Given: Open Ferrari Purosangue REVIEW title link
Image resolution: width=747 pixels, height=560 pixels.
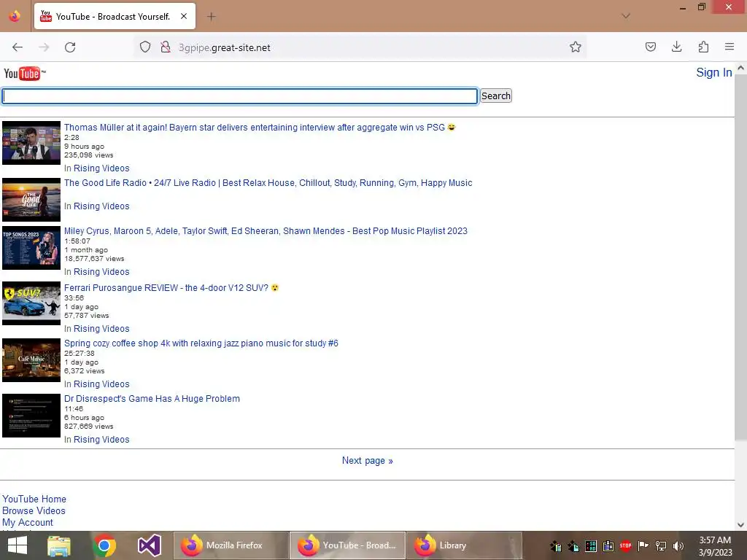Looking at the screenshot, I should coord(171,287).
